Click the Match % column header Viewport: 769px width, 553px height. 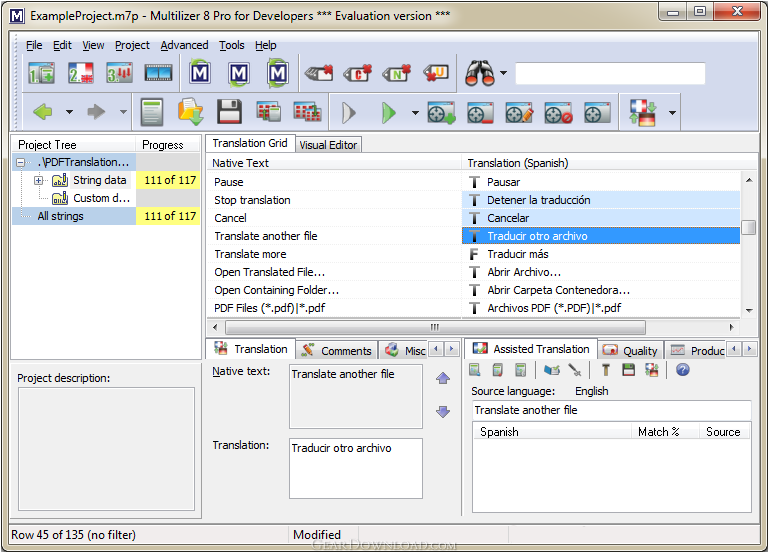coord(665,432)
